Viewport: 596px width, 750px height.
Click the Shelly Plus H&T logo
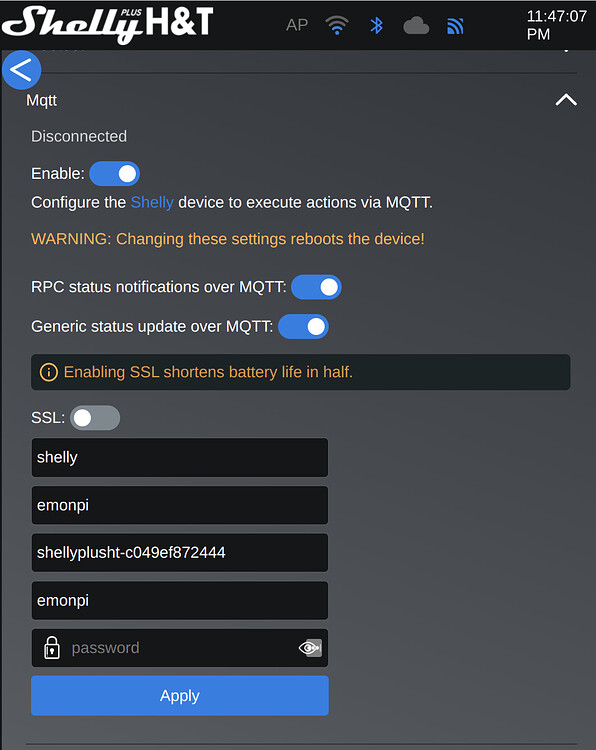(108, 24)
